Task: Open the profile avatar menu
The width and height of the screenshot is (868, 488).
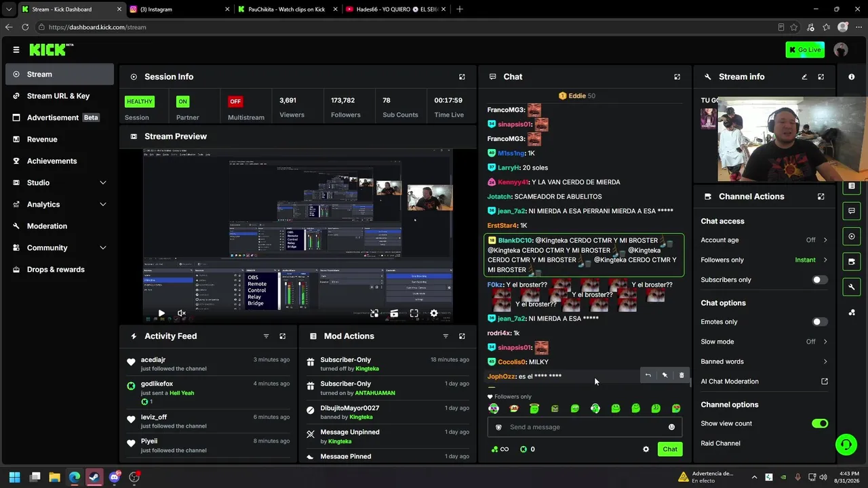Action: tap(841, 49)
